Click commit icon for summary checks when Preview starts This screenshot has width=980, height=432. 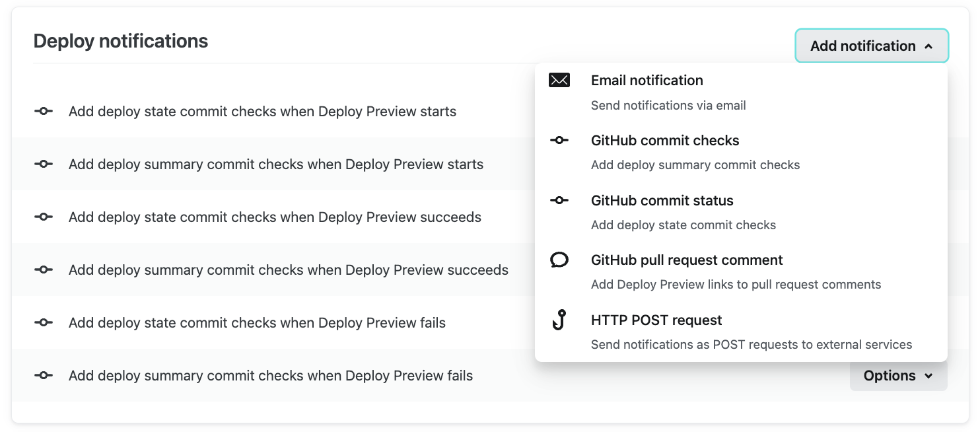pos(44,164)
